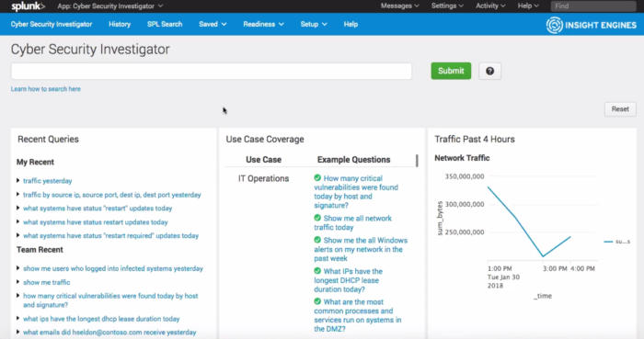Viewport: 644px width, 339px height.
Task: Expand the 'show me traffic' query arrow
Action: tap(18, 282)
